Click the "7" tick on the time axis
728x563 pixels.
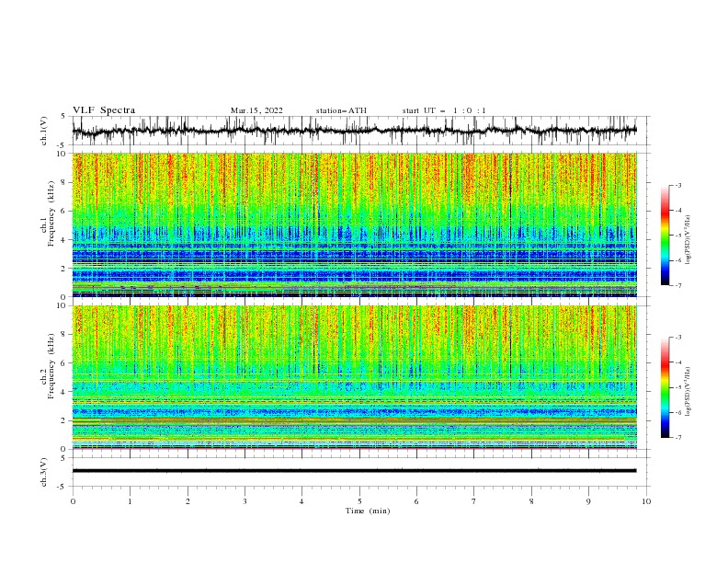(x=474, y=501)
